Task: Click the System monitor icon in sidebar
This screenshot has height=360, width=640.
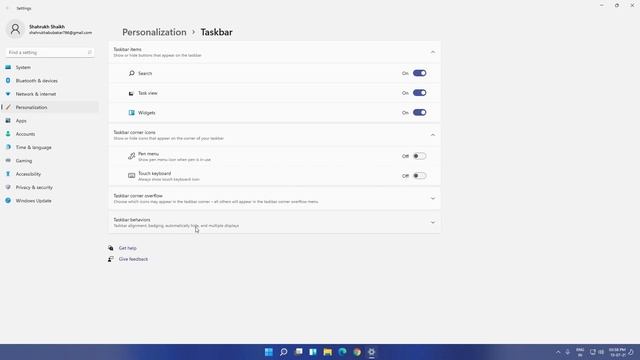Action: click(8, 67)
